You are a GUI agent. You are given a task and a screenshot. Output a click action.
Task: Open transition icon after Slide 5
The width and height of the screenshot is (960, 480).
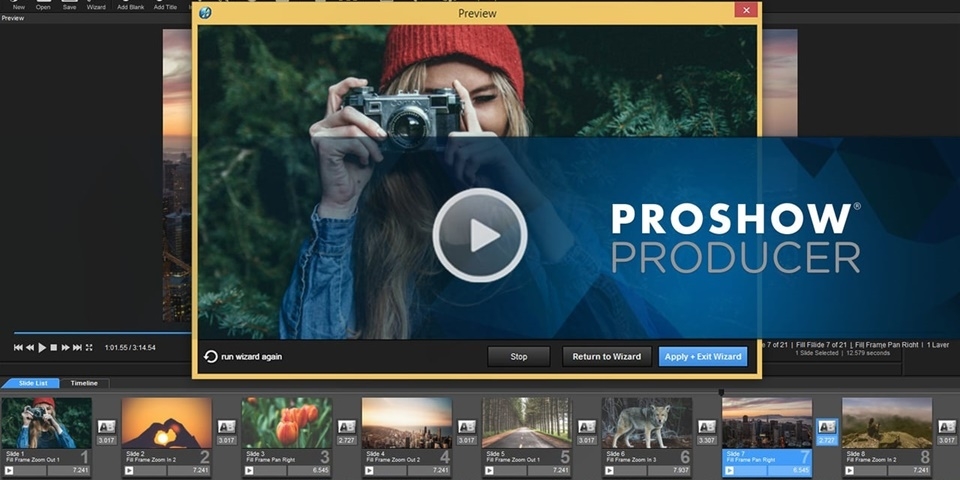[587, 427]
